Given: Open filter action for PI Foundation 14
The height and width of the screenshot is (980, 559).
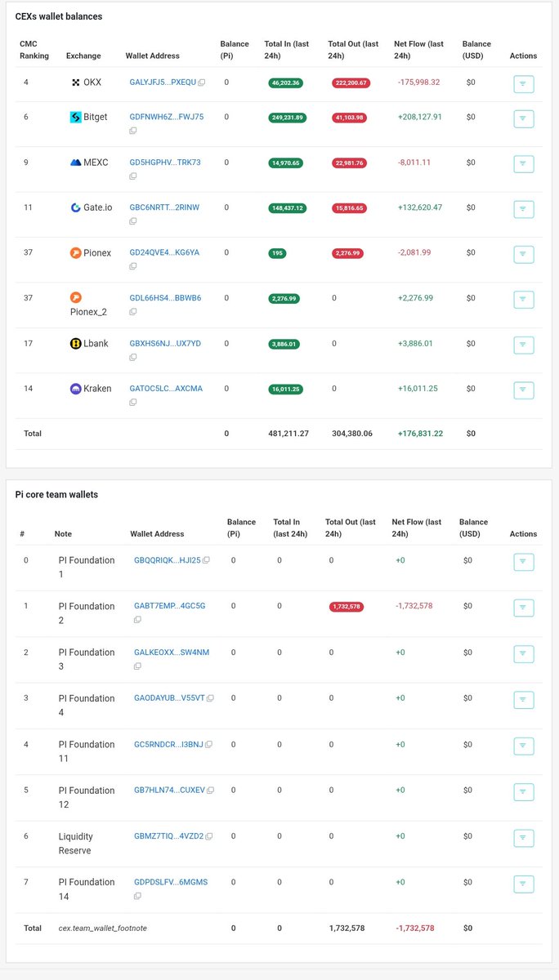Looking at the screenshot, I should coord(523,884).
